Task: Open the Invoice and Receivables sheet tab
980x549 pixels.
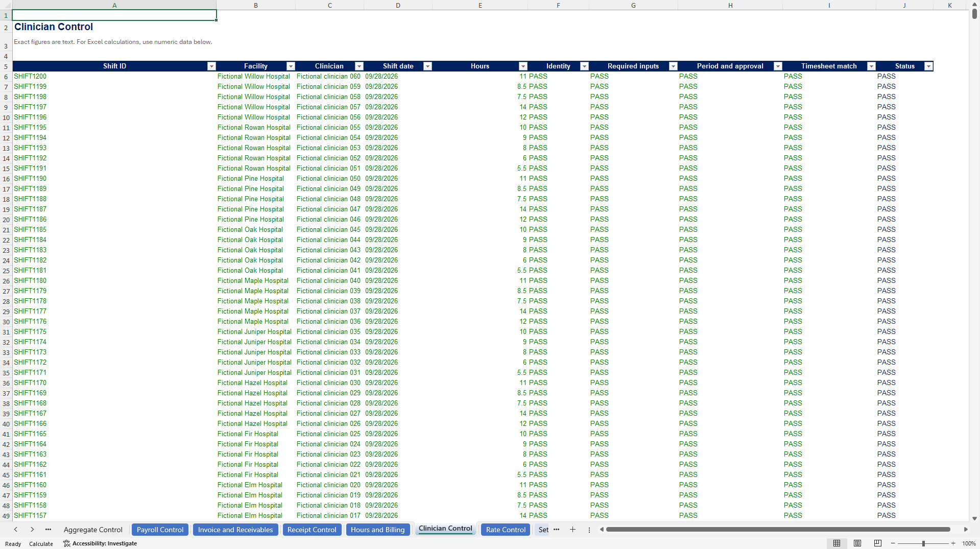Action: point(235,530)
